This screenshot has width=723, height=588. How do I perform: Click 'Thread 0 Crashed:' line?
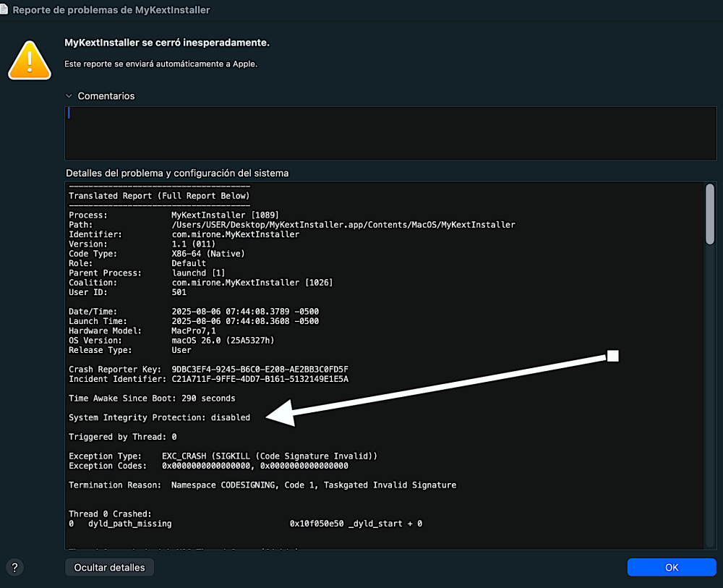point(110,514)
